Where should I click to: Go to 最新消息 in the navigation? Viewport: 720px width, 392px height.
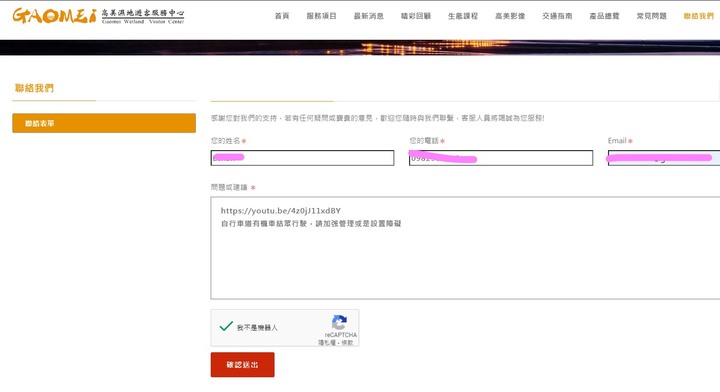(369, 16)
